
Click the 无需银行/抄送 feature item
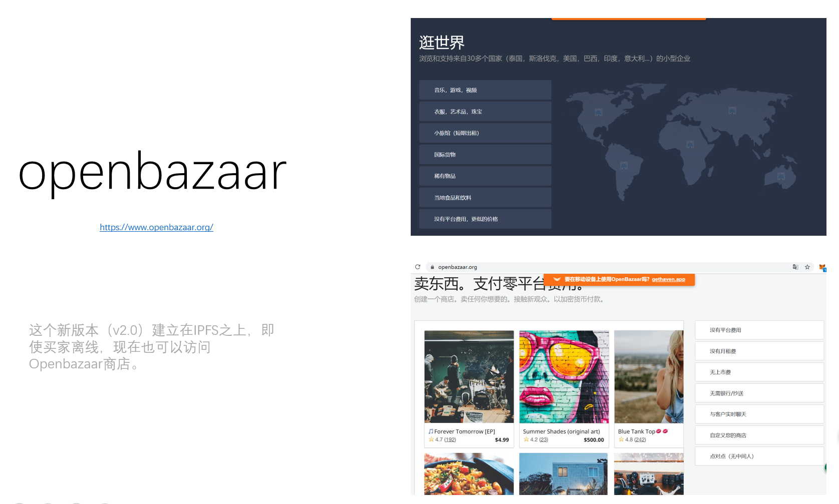tap(759, 393)
